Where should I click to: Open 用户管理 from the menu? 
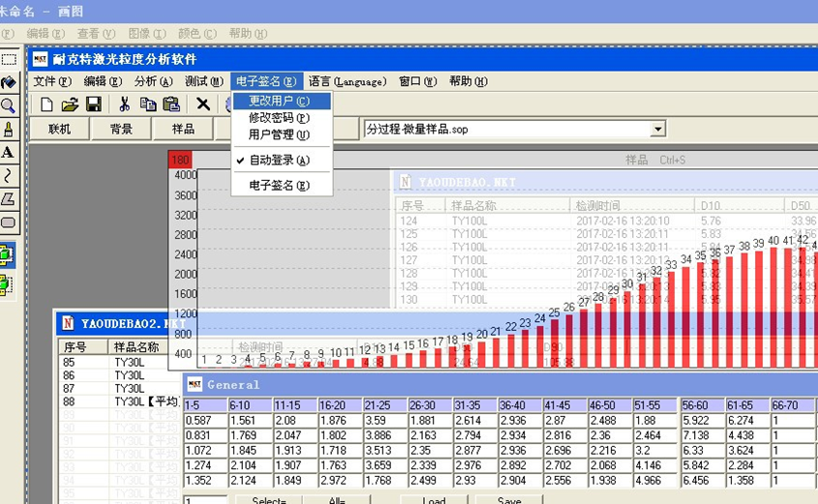pyautogui.click(x=279, y=135)
